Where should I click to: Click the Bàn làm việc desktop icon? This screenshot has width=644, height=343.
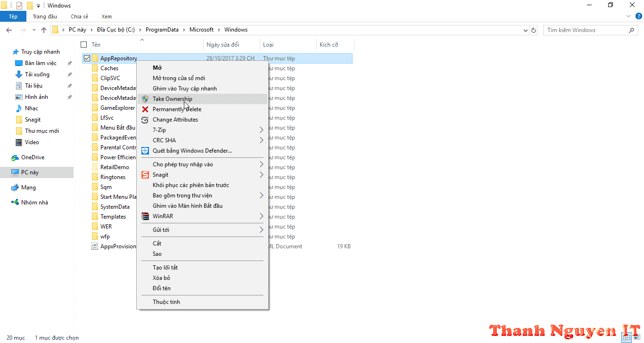tap(19, 63)
